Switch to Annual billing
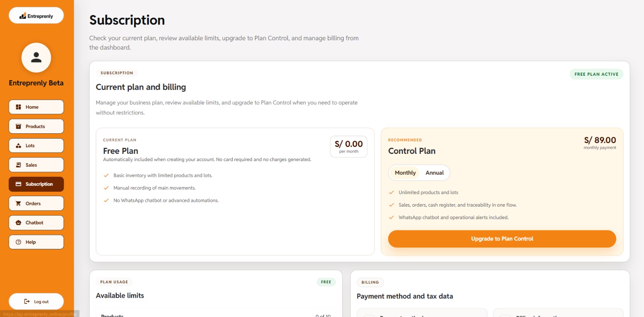 click(435, 173)
